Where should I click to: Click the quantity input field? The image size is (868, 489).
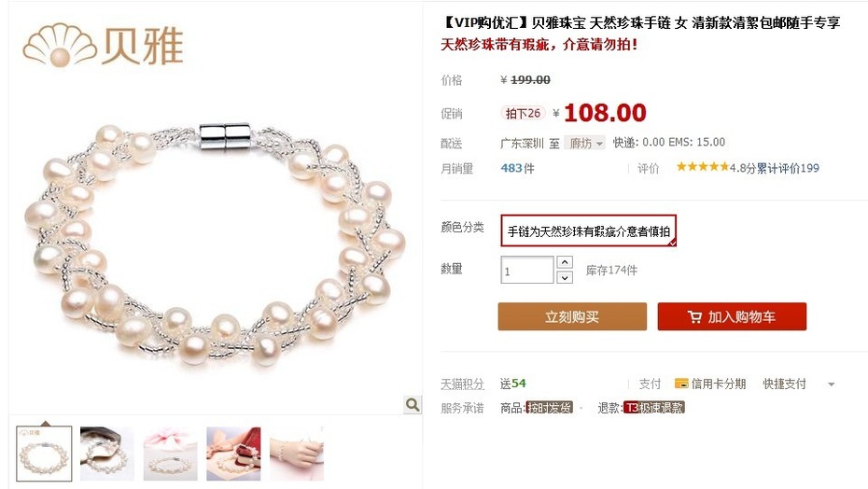pos(527,270)
